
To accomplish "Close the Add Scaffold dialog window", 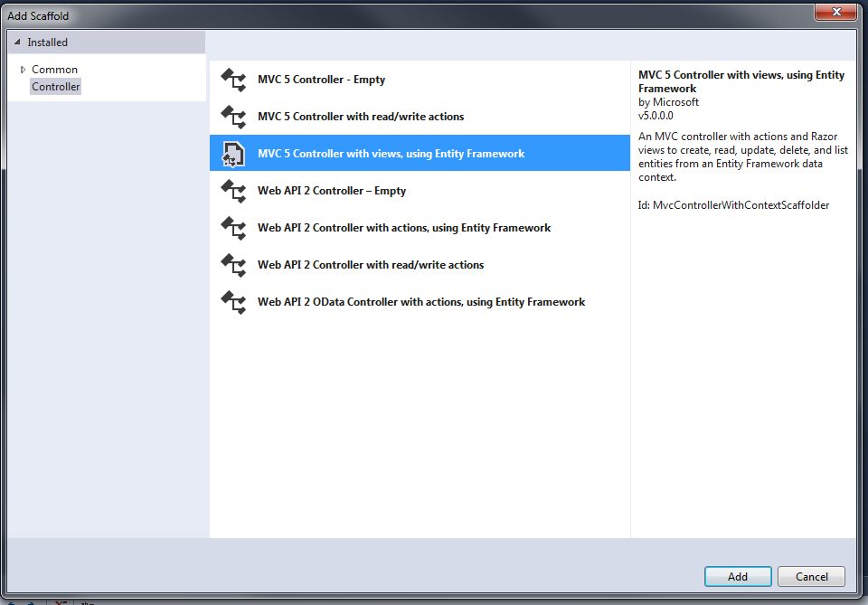I will pyautogui.click(x=835, y=13).
